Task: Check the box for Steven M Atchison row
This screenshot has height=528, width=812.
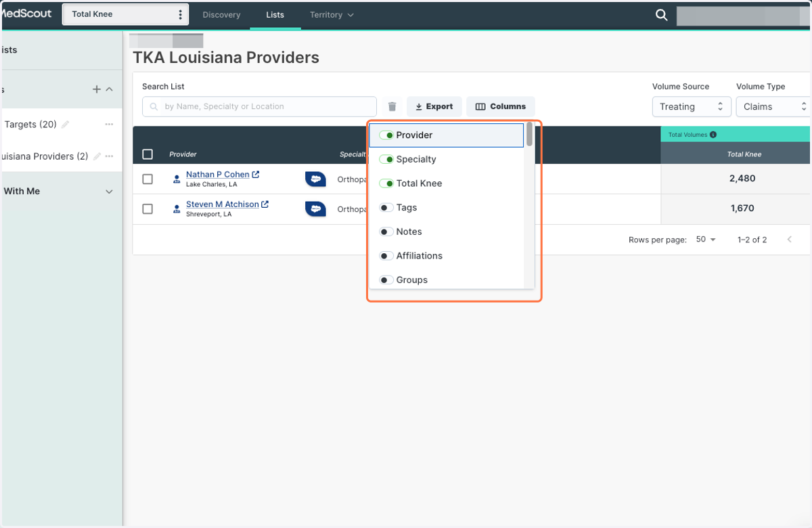Action: point(148,209)
